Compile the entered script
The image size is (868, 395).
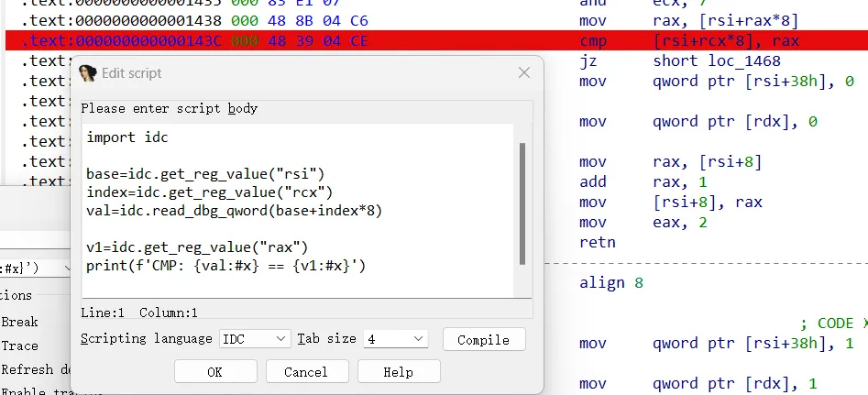pyautogui.click(x=483, y=339)
